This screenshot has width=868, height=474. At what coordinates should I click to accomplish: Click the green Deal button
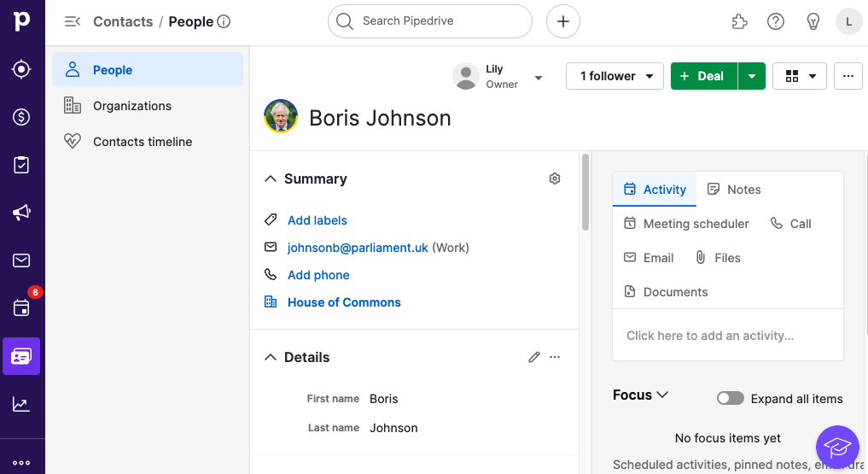coord(703,76)
